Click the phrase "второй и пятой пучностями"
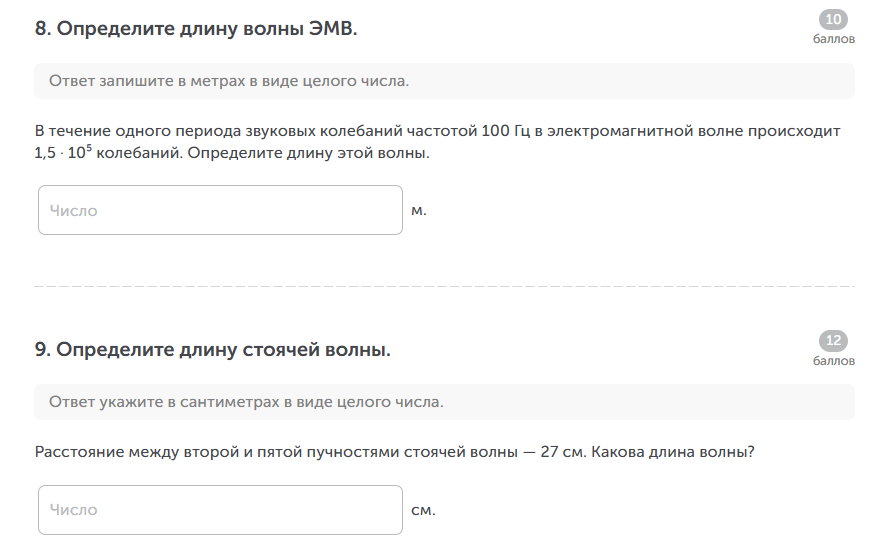The height and width of the screenshot is (558, 895). tap(298, 452)
